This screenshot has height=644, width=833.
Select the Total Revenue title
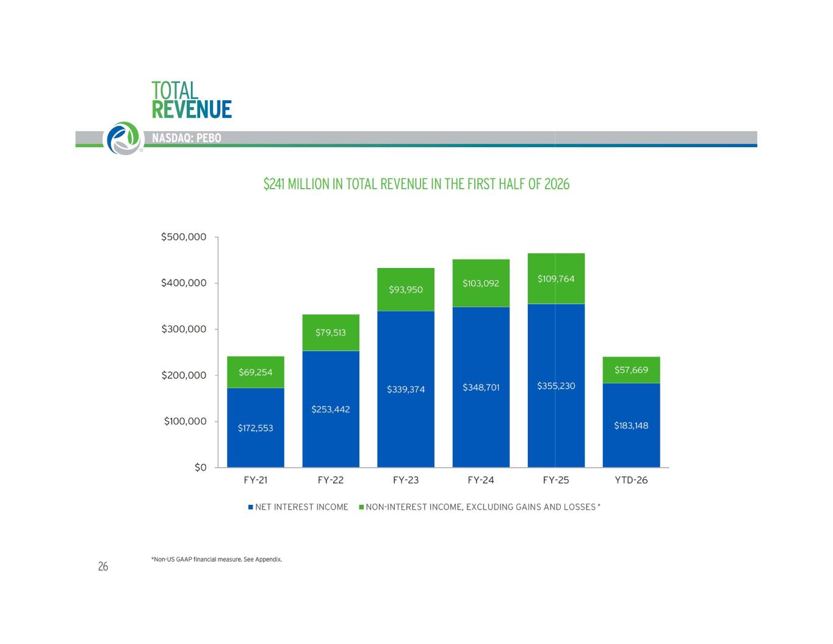(191, 99)
